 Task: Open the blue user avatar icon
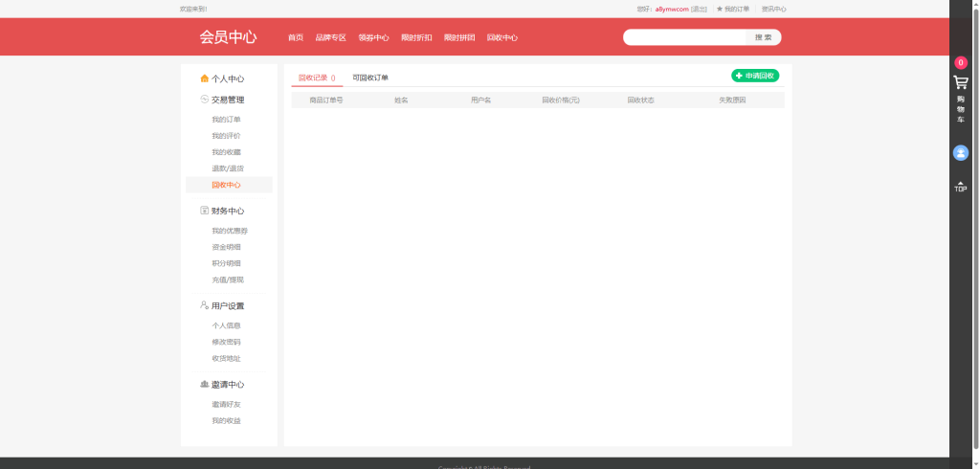(961, 152)
